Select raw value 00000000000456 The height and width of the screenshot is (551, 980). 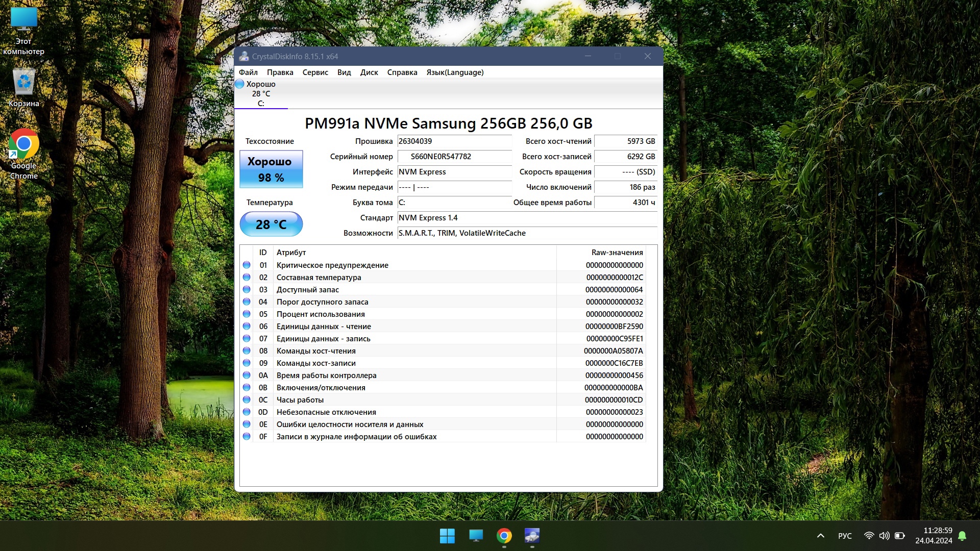pos(614,375)
